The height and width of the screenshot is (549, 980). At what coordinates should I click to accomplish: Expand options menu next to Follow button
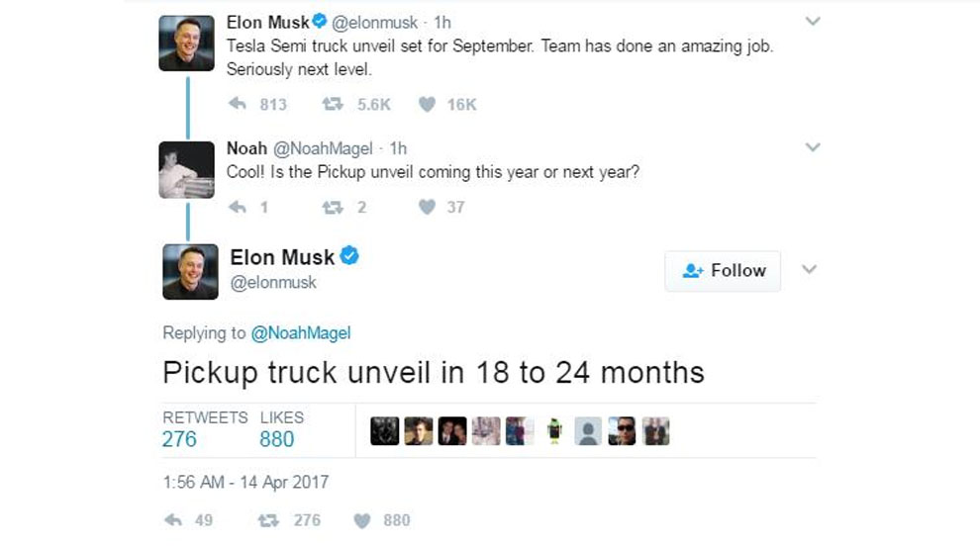pyautogui.click(x=809, y=269)
